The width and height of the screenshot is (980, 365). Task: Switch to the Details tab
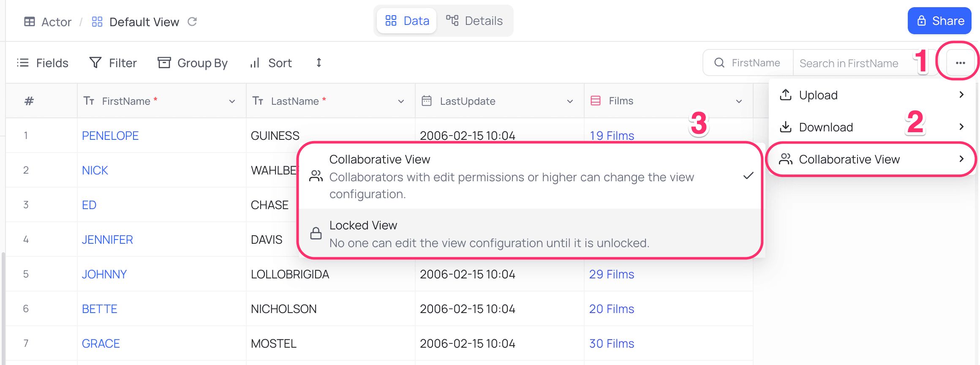(475, 21)
